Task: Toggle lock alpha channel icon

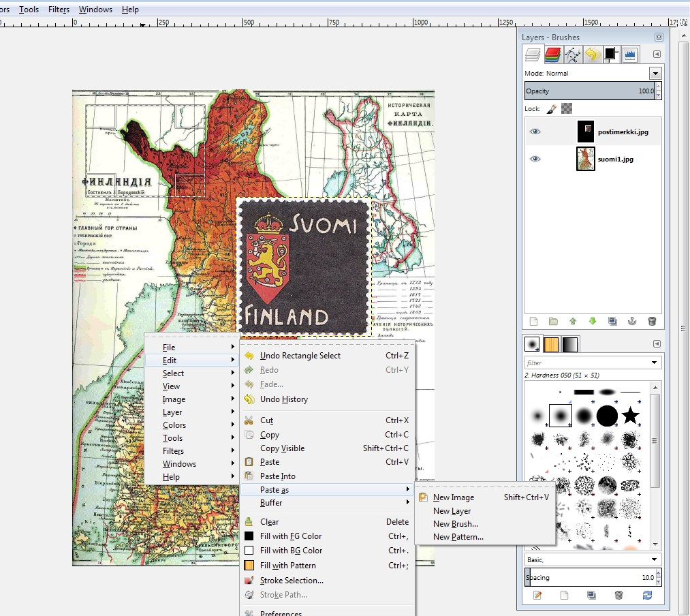Action: [x=567, y=108]
